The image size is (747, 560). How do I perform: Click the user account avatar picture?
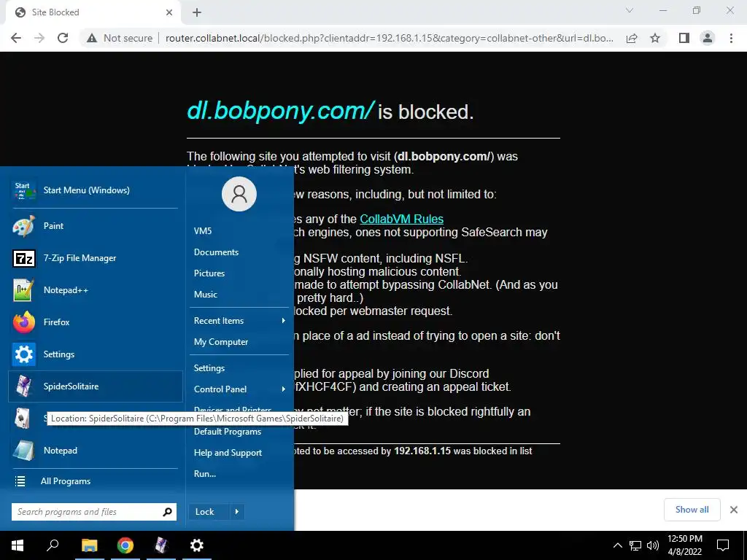point(239,194)
